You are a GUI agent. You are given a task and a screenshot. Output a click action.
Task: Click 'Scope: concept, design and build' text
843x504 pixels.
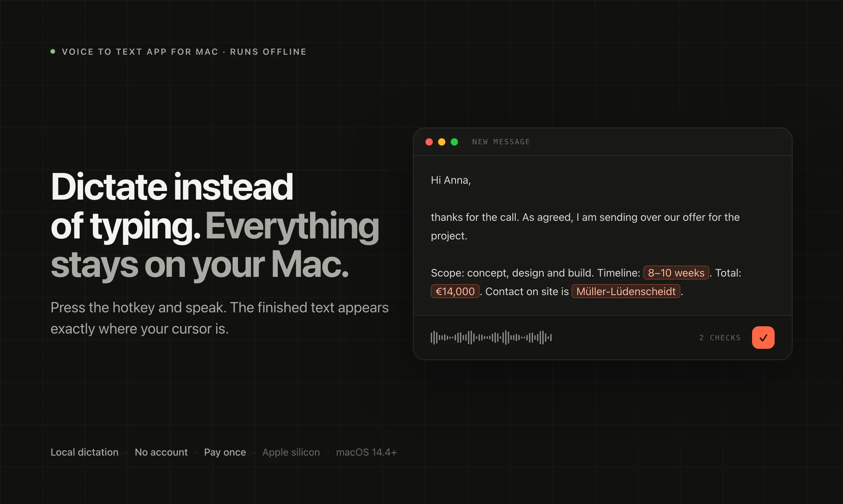[511, 273]
